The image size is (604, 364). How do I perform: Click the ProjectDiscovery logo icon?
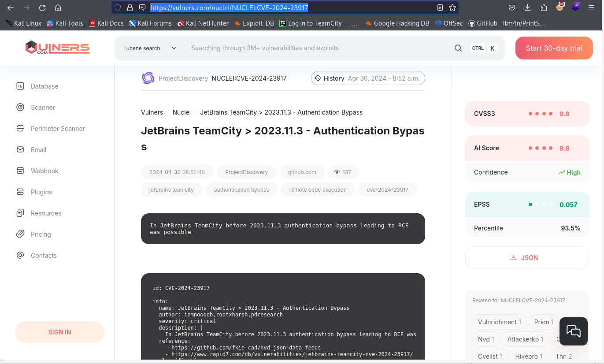[148, 78]
